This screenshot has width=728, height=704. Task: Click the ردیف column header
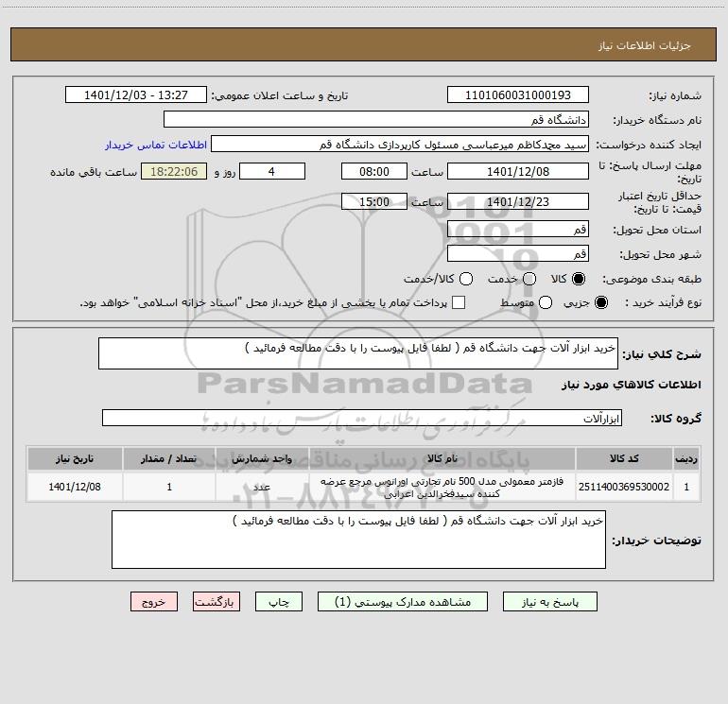coord(686,458)
